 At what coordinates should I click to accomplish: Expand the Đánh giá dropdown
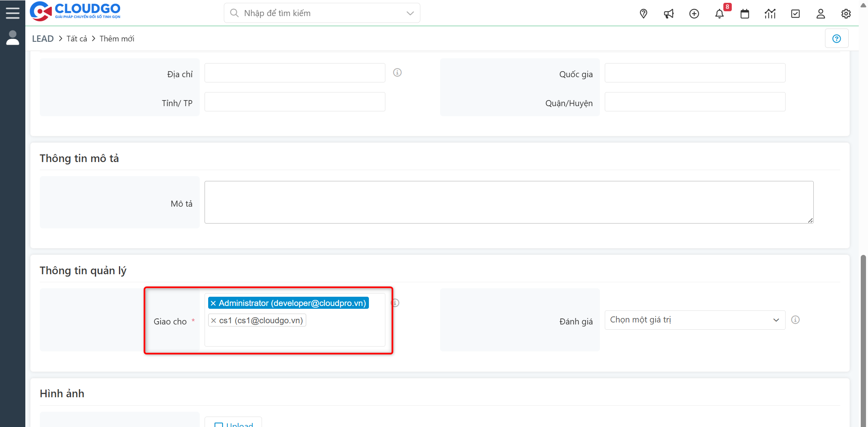[695, 320]
